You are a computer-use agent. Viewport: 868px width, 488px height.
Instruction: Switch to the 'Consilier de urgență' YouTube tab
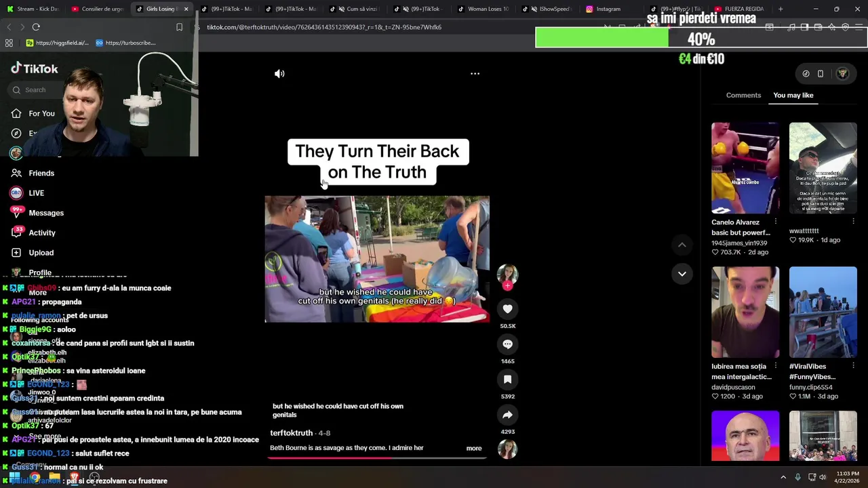(x=98, y=9)
